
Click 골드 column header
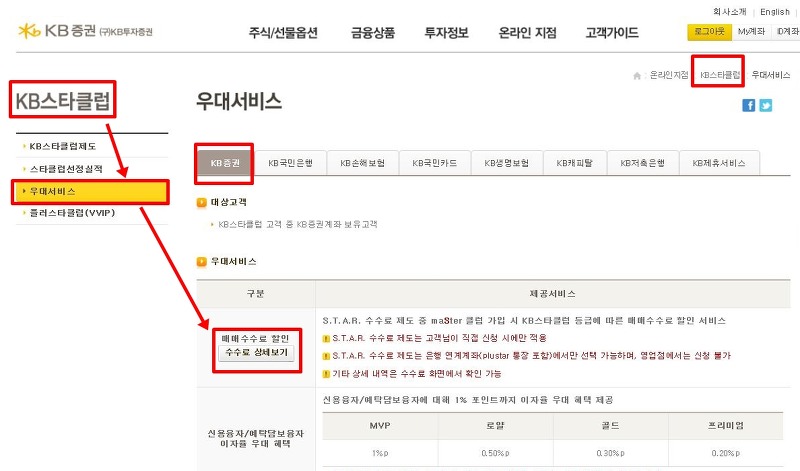(610, 426)
